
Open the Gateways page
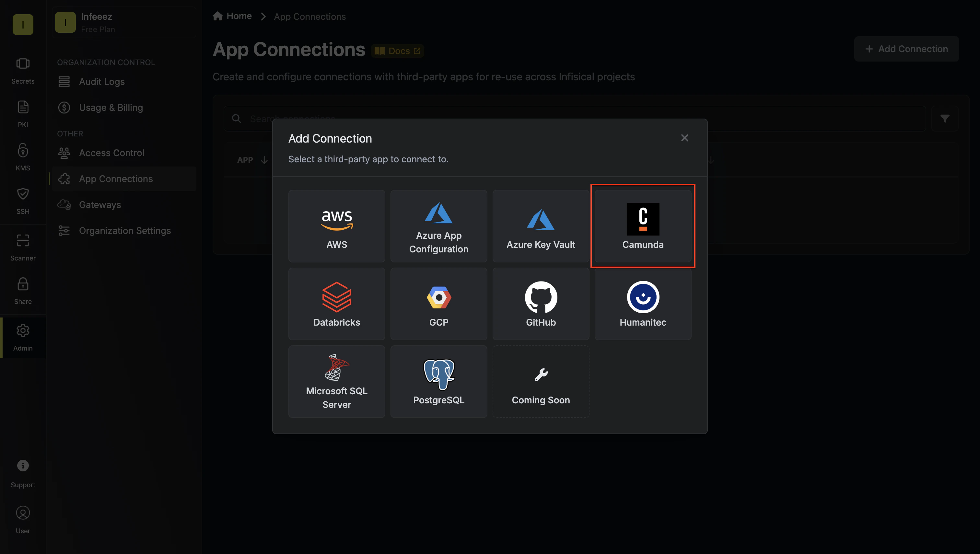pos(124,205)
